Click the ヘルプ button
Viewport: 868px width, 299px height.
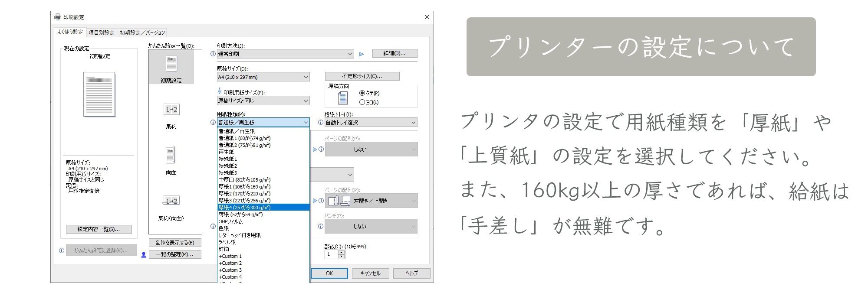[x=411, y=273]
